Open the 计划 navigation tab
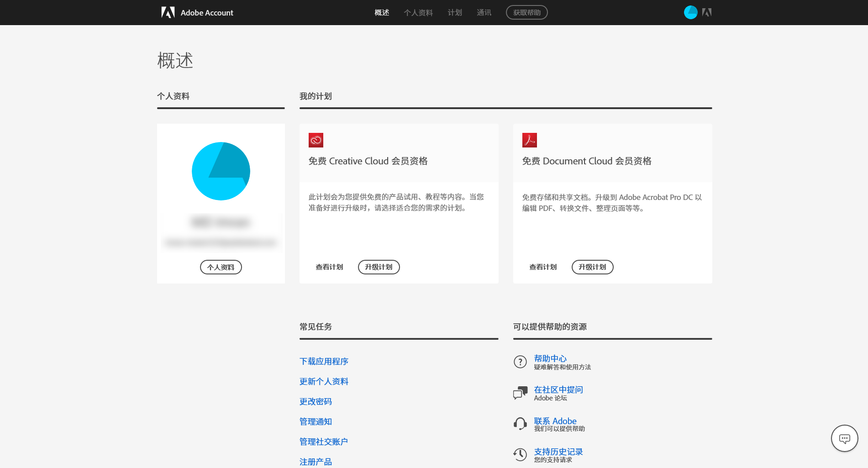The image size is (868, 468). [455, 12]
